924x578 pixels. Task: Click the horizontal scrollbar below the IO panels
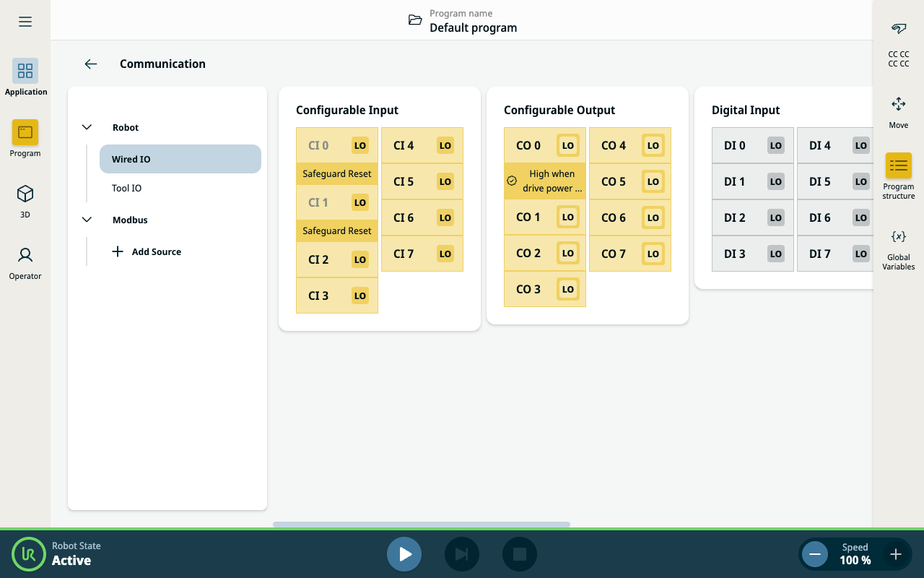pyautogui.click(x=421, y=525)
